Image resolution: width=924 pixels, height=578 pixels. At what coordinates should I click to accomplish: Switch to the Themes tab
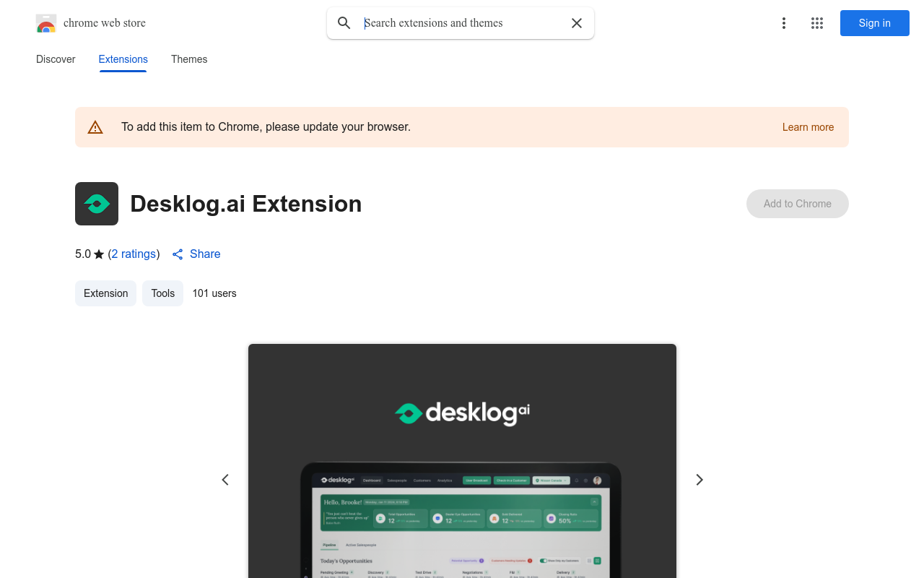[x=189, y=59]
